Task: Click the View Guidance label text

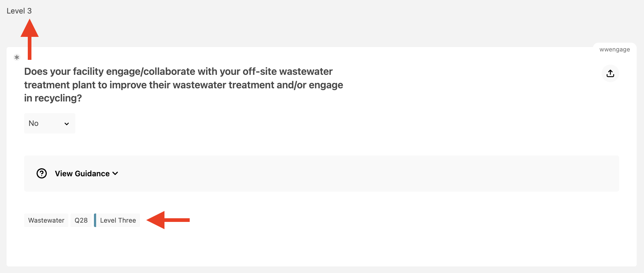Action: point(82,174)
